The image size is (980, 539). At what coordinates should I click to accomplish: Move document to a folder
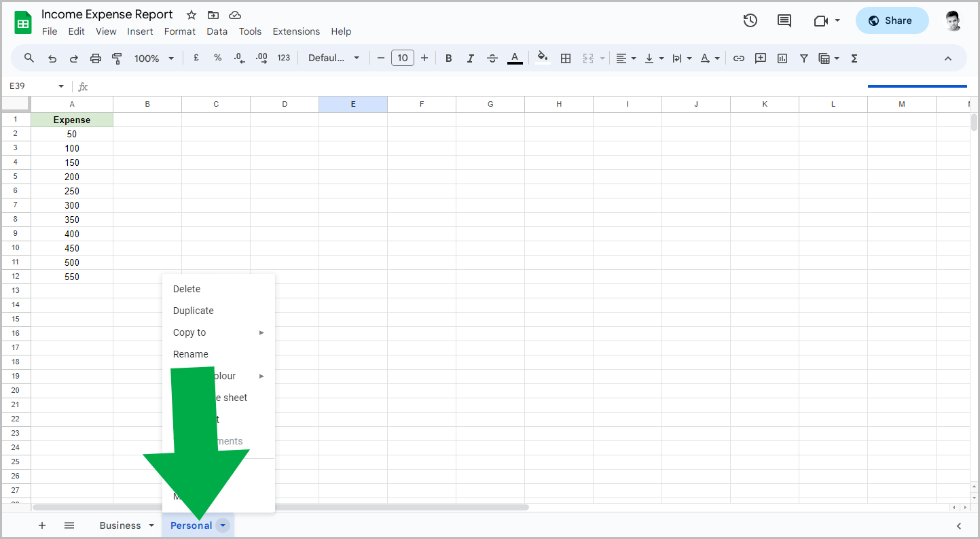point(213,15)
